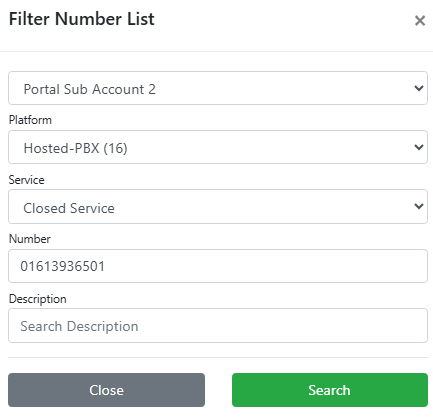This screenshot has height=418, width=433.
Task: Focus the Number field containing 01613936501
Action: tap(218, 266)
